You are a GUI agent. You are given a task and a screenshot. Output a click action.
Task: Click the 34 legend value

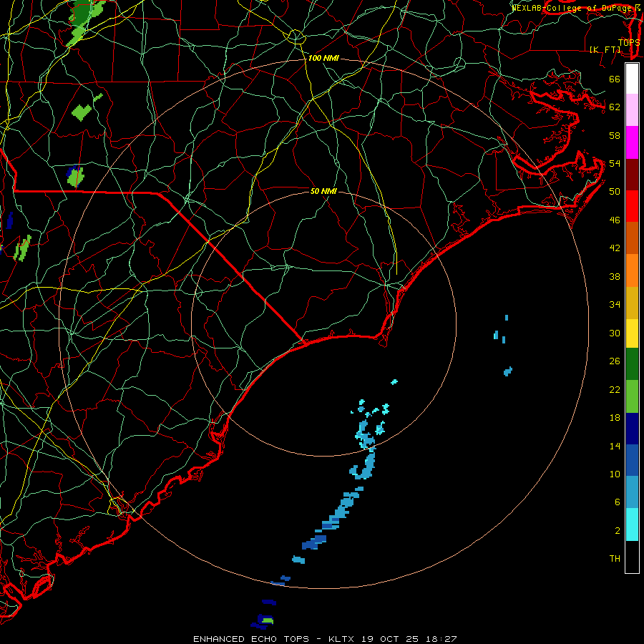click(x=615, y=304)
